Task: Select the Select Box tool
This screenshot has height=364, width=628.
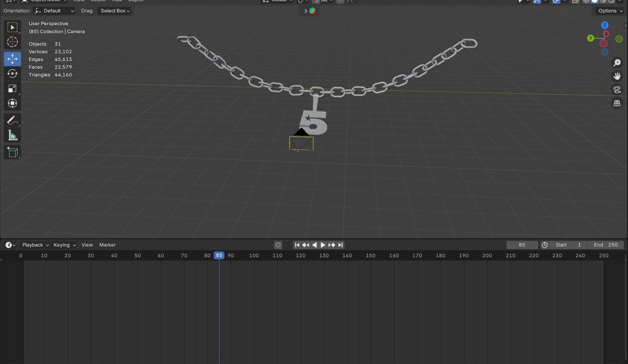Action: pyautogui.click(x=13, y=27)
